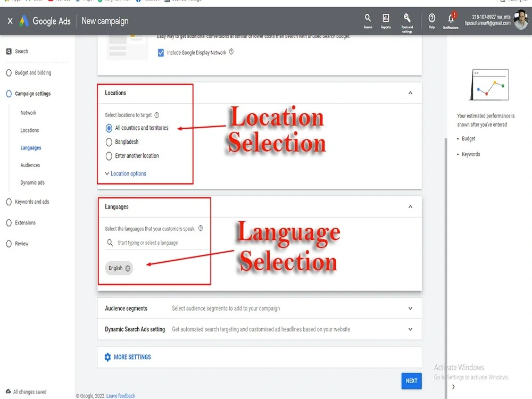532x399 pixels.
Task: Expand Dynamic Search Ads setting section
Action: (x=410, y=329)
